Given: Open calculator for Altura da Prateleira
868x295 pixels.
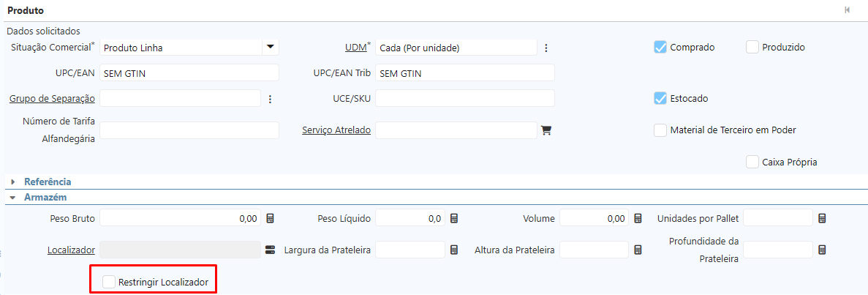Looking at the screenshot, I should pyautogui.click(x=638, y=250).
